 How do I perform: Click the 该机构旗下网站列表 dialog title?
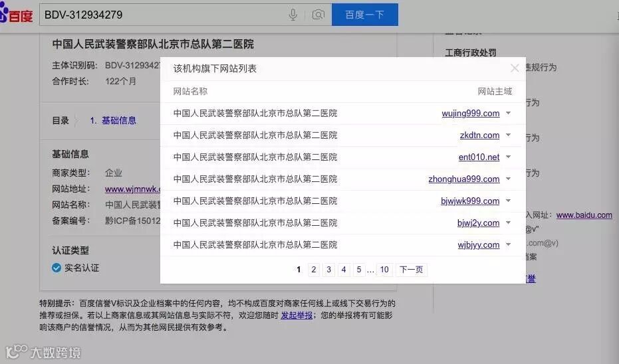[215, 68]
